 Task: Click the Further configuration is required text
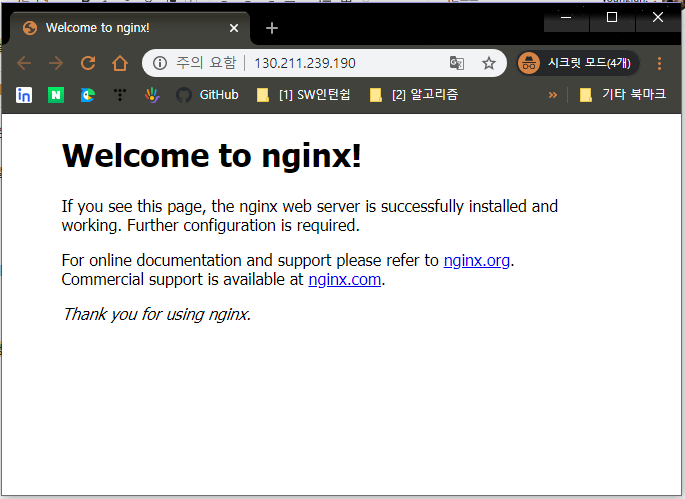click(x=243, y=226)
